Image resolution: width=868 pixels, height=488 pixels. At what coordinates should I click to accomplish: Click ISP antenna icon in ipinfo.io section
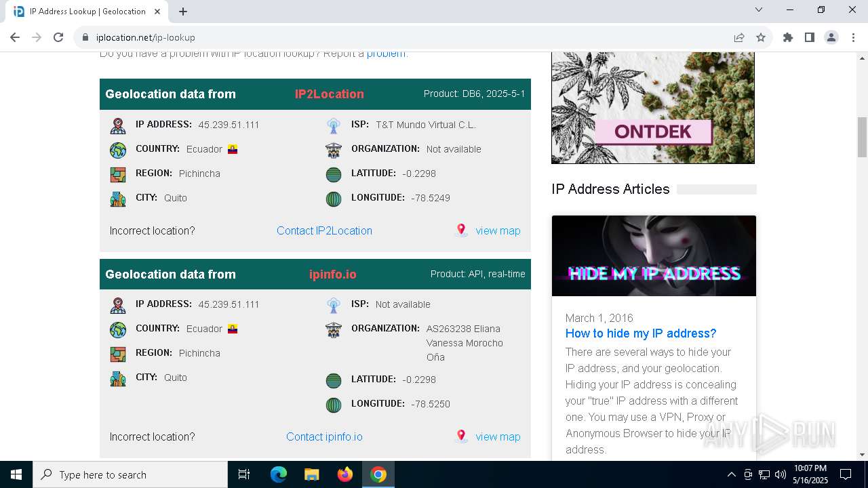(334, 306)
